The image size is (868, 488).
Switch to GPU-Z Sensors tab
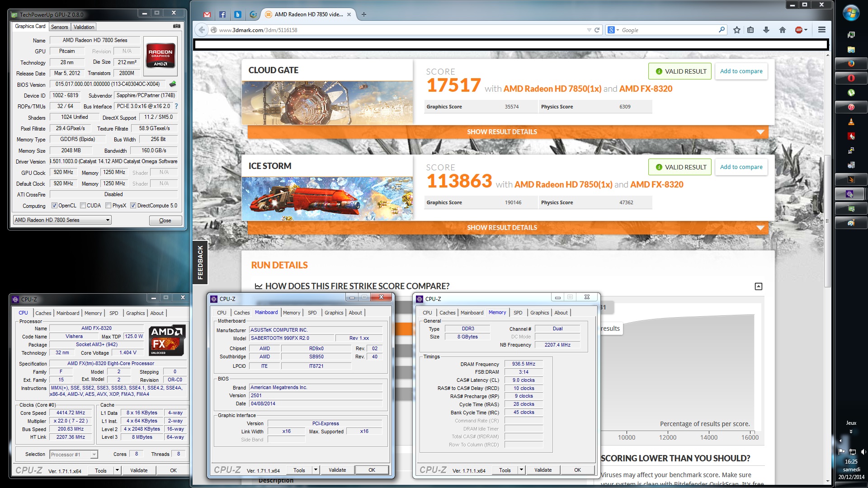[x=60, y=27]
